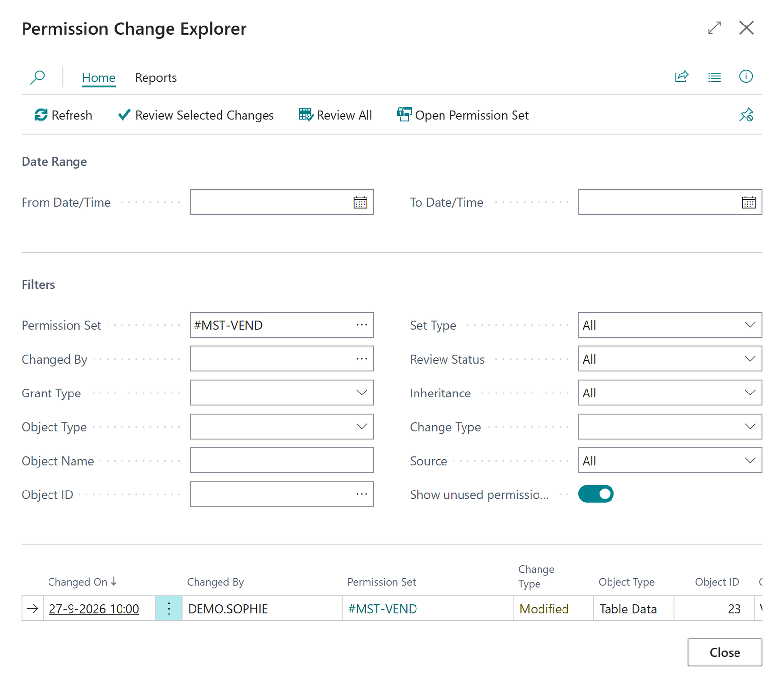Expand the dialog with the arrows icon

[x=714, y=28]
